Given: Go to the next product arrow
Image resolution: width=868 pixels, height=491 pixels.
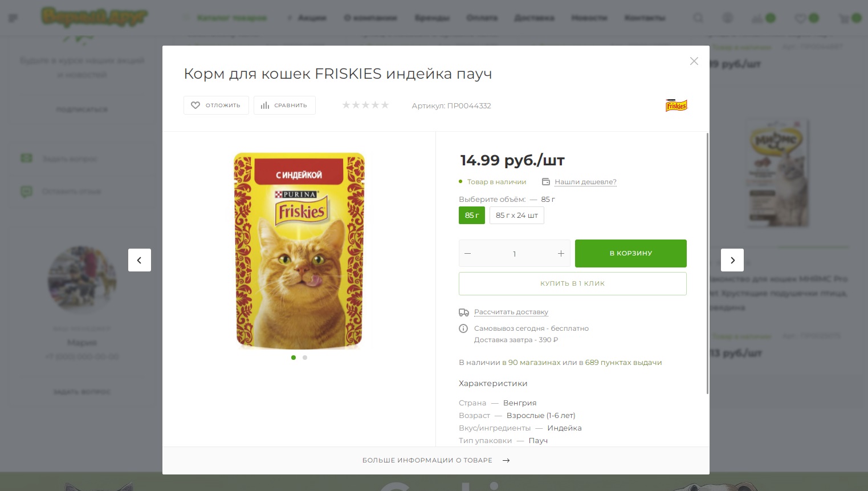Looking at the screenshot, I should click(x=732, y=260).
